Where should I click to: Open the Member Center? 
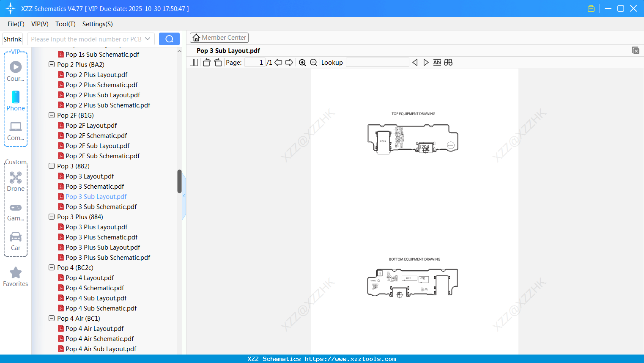tap(219, 37)
